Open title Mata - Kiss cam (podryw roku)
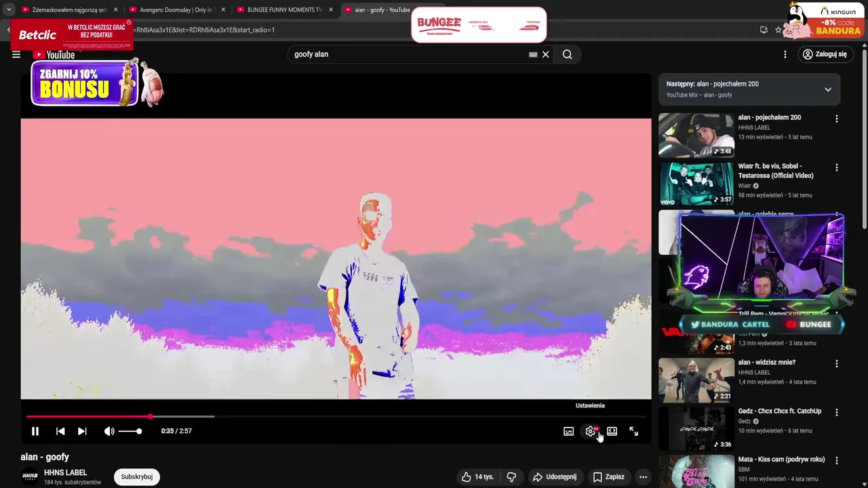 tap(782, 459)
